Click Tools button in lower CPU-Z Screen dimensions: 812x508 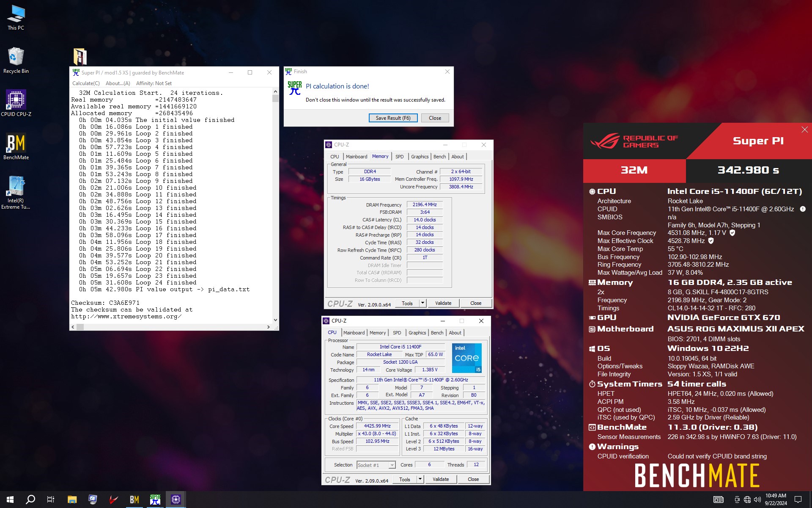(405, 479)
